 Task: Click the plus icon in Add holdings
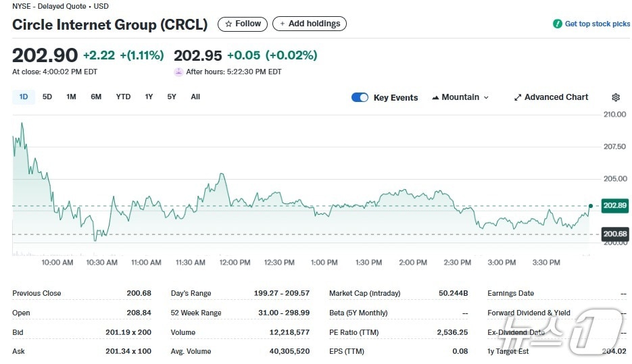(283, 24)
